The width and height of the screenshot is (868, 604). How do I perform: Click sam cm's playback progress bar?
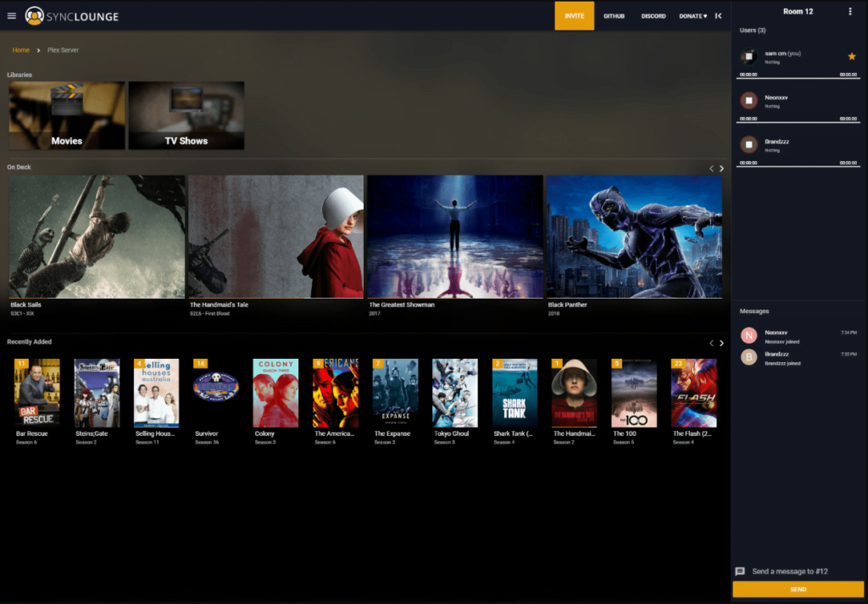point(798,78)
